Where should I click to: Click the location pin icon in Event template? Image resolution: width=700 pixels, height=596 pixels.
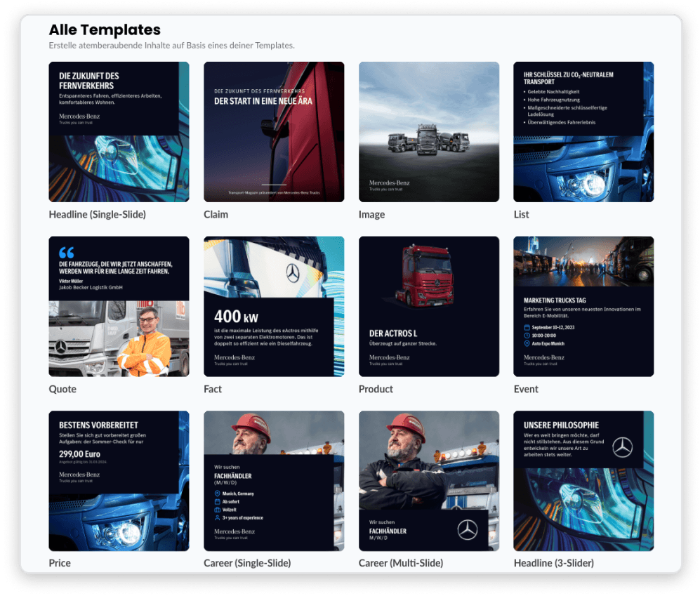pyautogui.click(x=527, y=343)
